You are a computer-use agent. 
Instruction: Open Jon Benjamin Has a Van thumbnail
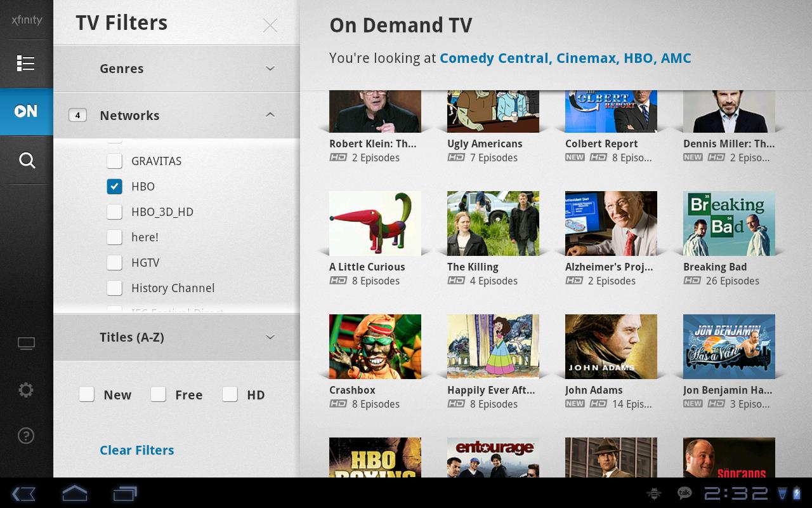point(729,347)
